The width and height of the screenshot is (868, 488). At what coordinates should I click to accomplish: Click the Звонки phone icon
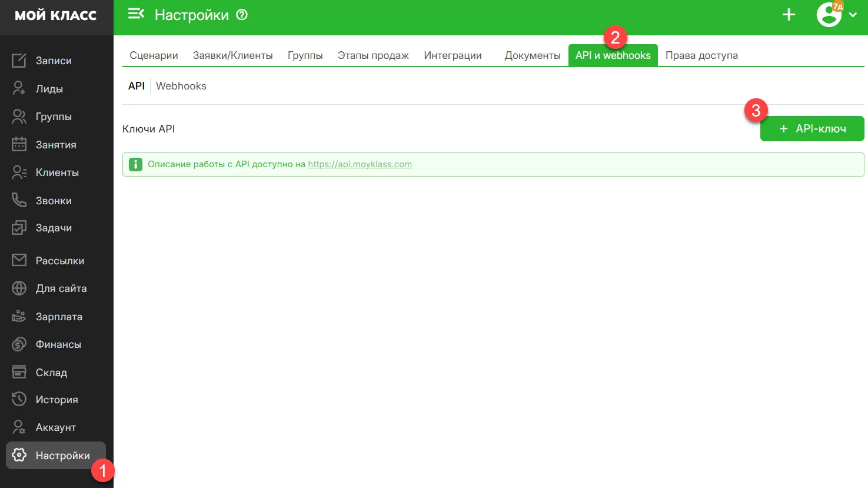pos(19,201)
